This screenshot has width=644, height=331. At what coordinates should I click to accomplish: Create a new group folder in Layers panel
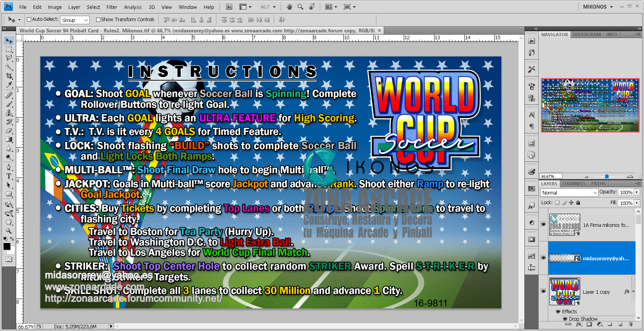coord(610,324)
